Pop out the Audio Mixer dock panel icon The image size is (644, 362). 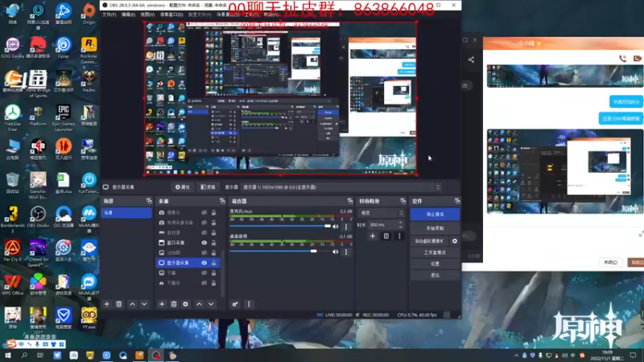(350, 201)
